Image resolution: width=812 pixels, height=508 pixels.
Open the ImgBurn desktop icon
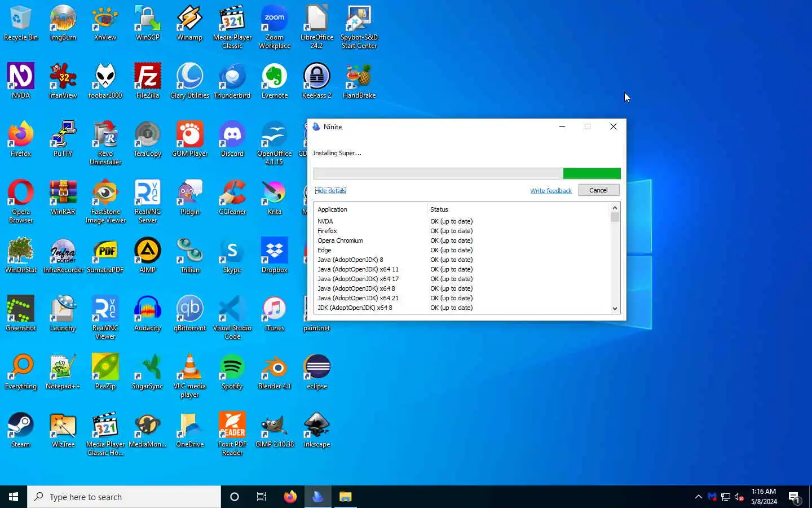point(63,23)
